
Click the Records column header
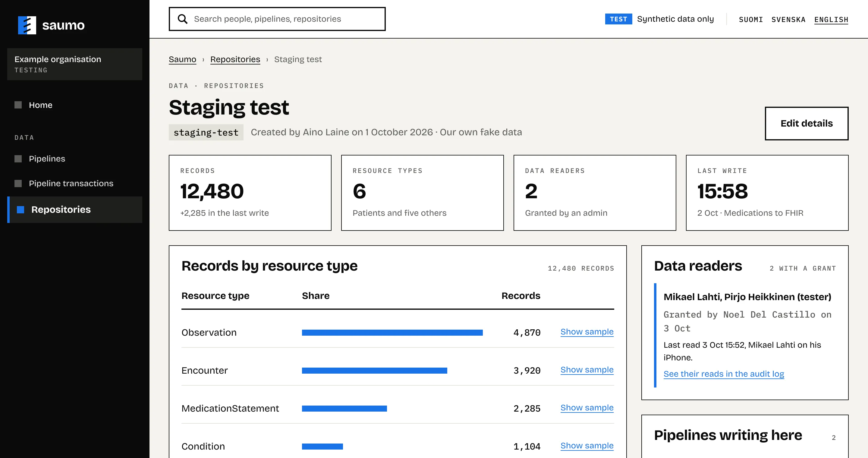point(520,296)
